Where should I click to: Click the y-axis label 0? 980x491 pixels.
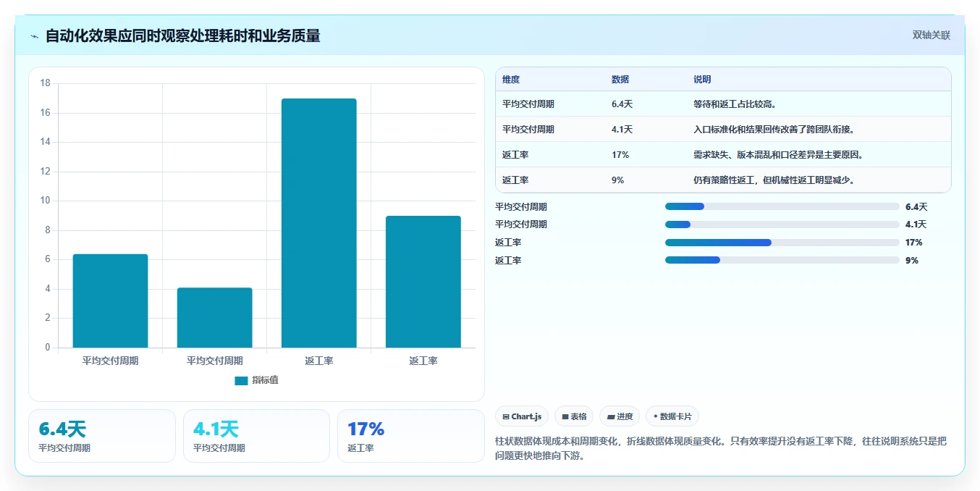click(48, 348)
